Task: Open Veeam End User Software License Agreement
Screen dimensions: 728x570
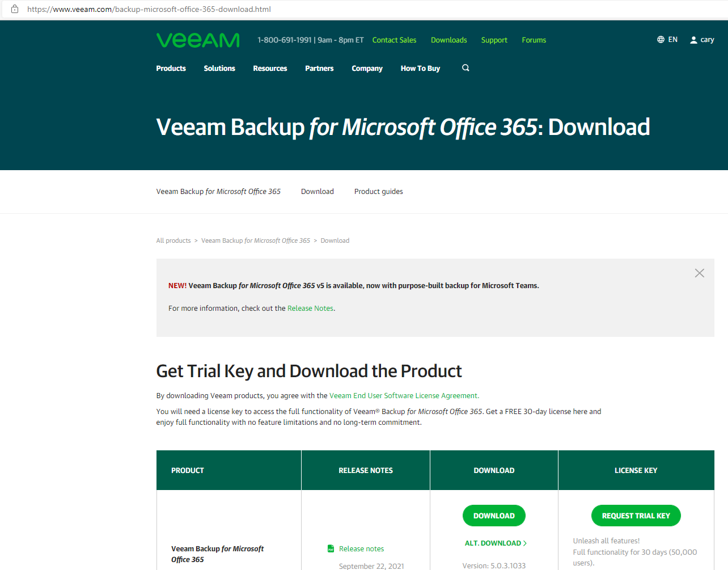Action: 404,396
